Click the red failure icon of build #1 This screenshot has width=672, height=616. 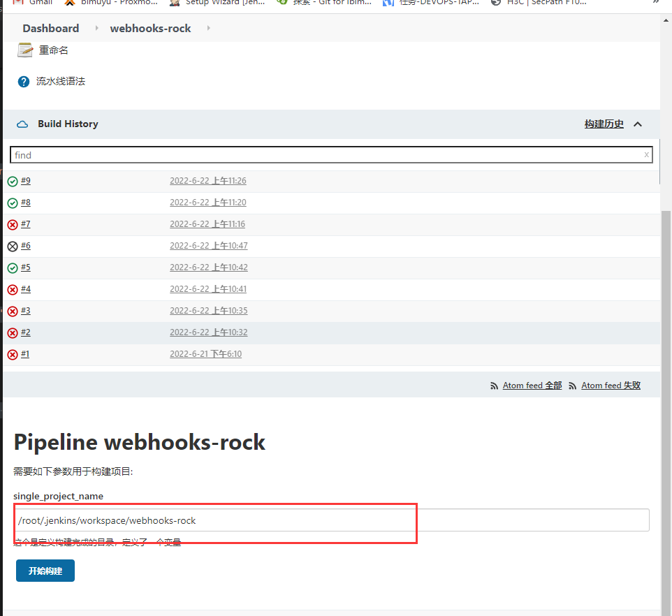pos(11,353)
